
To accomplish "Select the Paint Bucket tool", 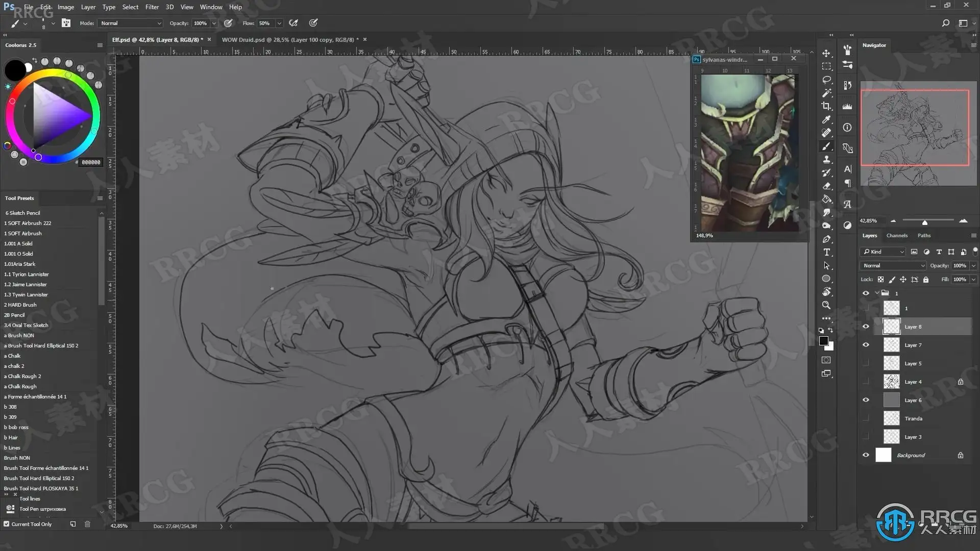I will pyautogui.click(x=826, y=199).
